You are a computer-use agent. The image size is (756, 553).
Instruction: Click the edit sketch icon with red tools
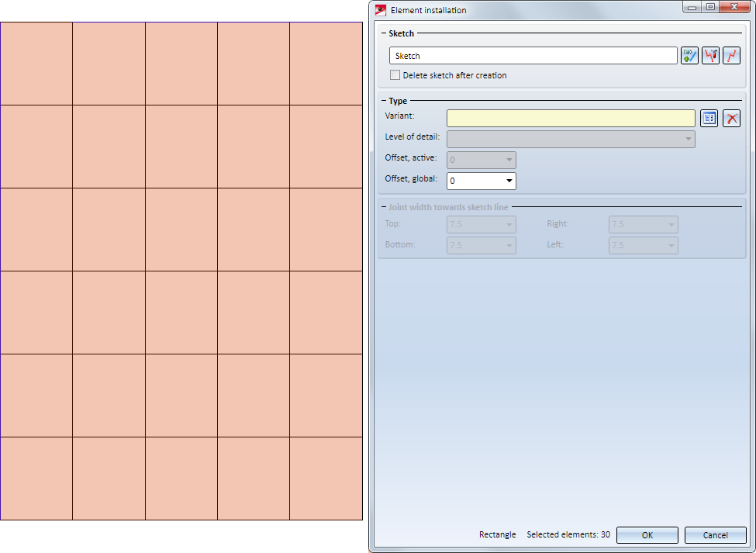(711, 55)
